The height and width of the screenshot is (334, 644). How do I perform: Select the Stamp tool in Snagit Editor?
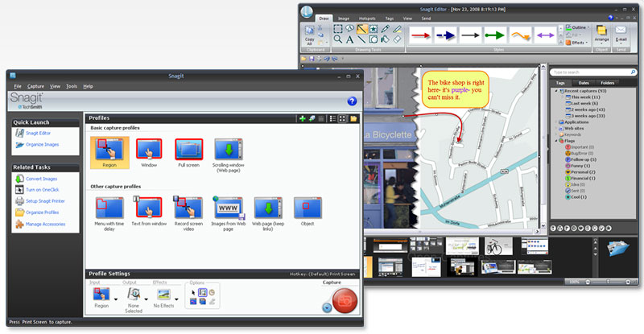374,29
